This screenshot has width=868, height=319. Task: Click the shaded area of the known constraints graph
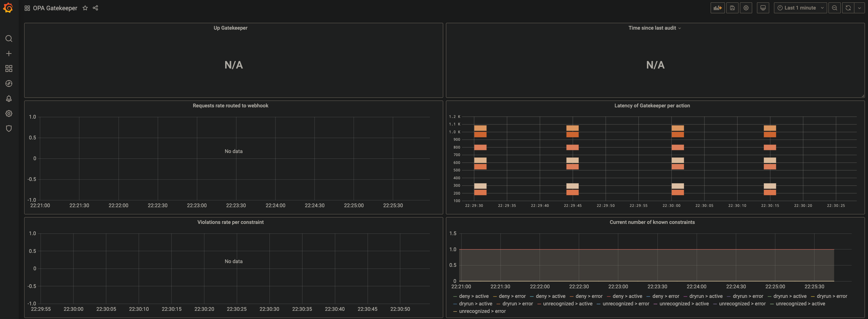pos(647,265)
